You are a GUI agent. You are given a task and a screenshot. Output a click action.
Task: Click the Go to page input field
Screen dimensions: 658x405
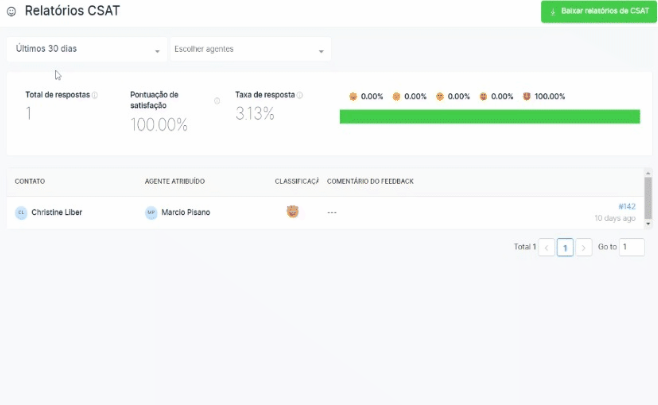click(x=631, y=247)
